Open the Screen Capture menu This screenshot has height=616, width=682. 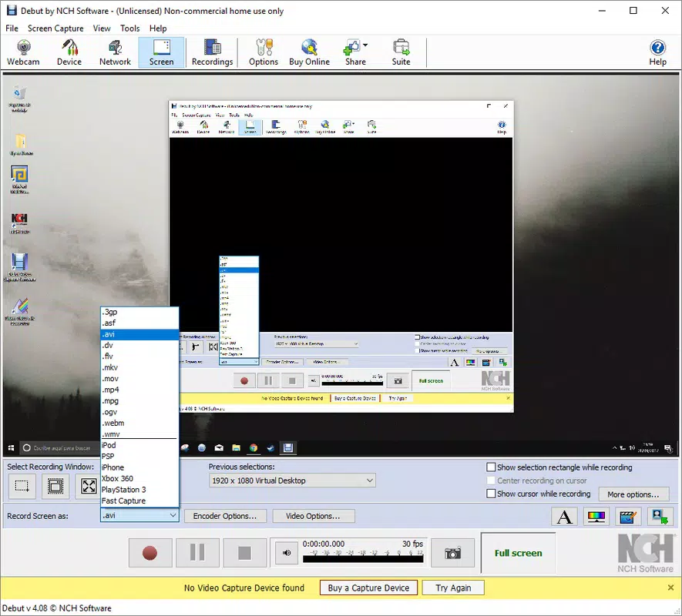55,28
